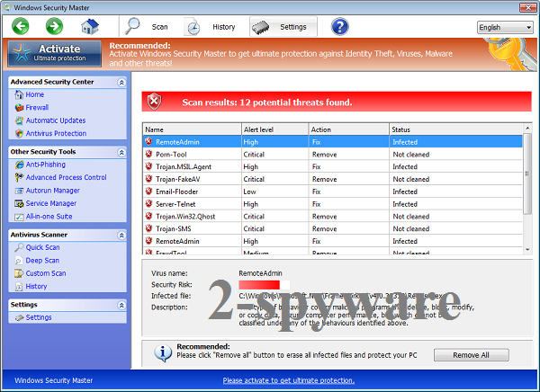This screenshot has height=392, width=540.
Task: Go to the home house icon in toolbar
Action: (x=90, y=26)
